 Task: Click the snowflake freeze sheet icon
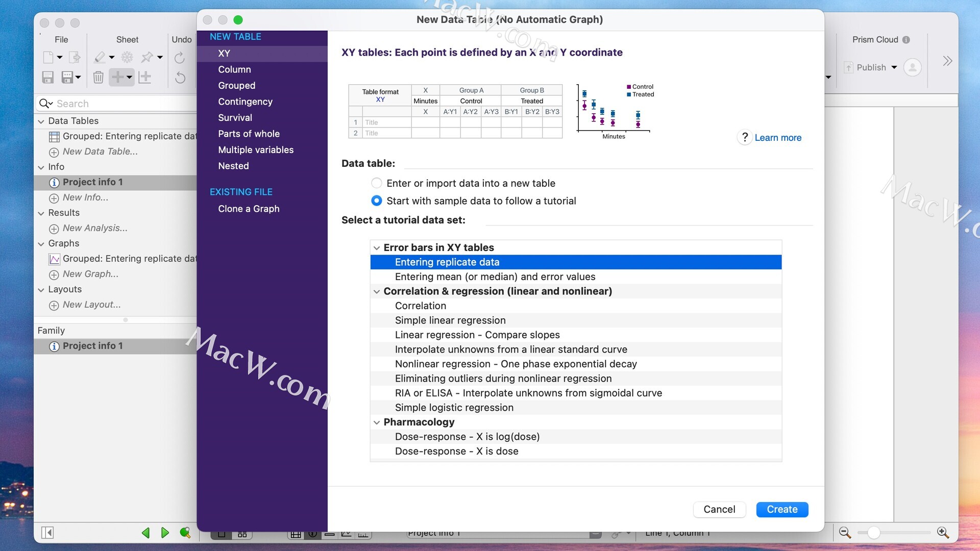(127, 57)
